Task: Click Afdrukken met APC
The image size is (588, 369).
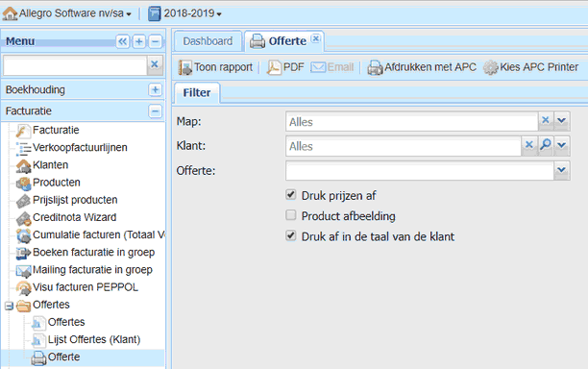Action: tap(422, 67)
